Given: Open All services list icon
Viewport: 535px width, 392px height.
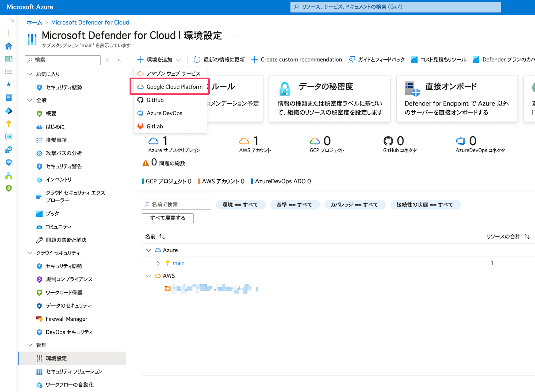Looking at the screenshot, I should (x=9, y=72).
